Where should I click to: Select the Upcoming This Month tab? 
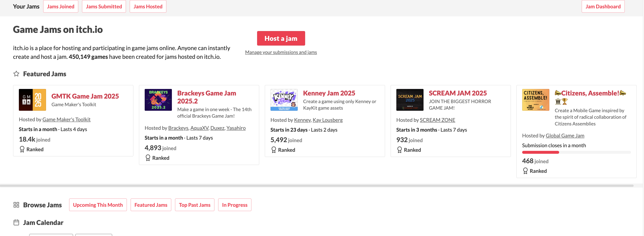point(98,205)
